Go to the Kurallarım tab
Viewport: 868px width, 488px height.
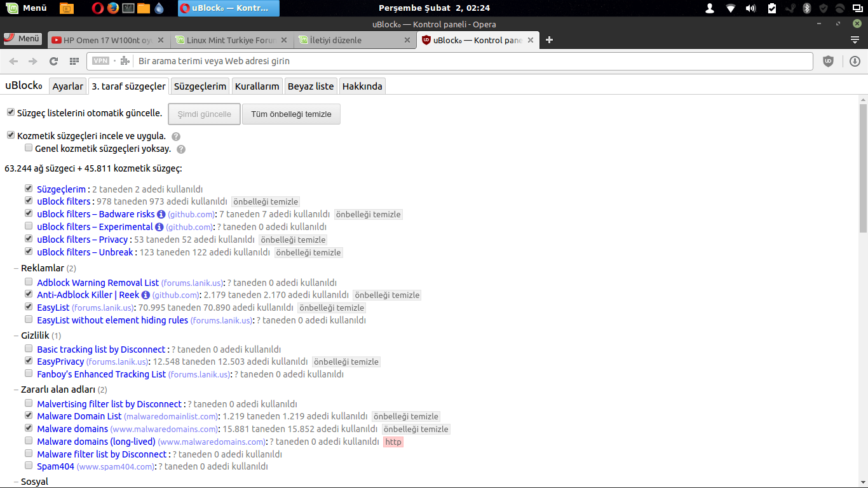click(257, 86)
